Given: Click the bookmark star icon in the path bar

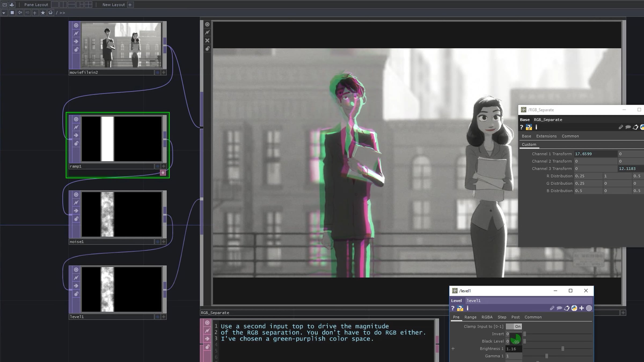Looking at the screenshot, I should [43, 13].
